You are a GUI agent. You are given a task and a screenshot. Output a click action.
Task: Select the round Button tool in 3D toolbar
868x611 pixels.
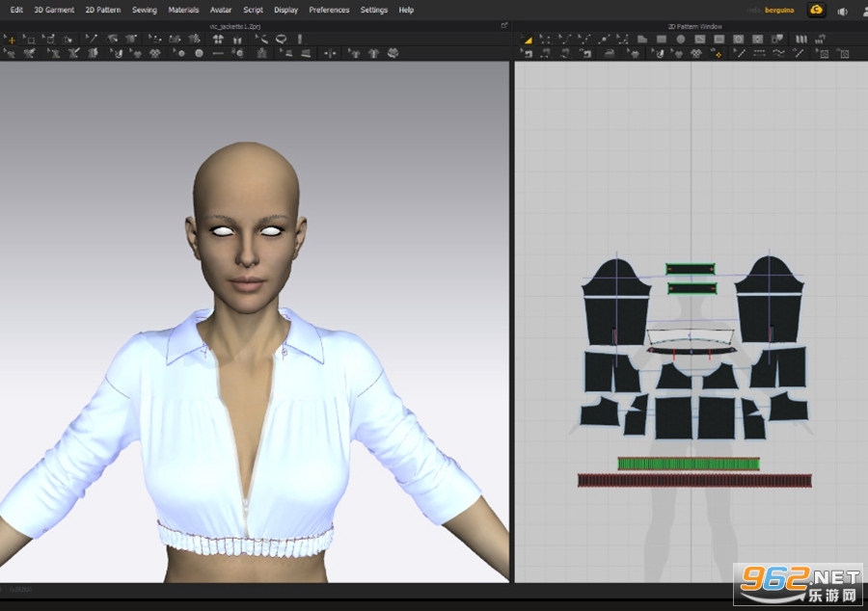point(199,53)
